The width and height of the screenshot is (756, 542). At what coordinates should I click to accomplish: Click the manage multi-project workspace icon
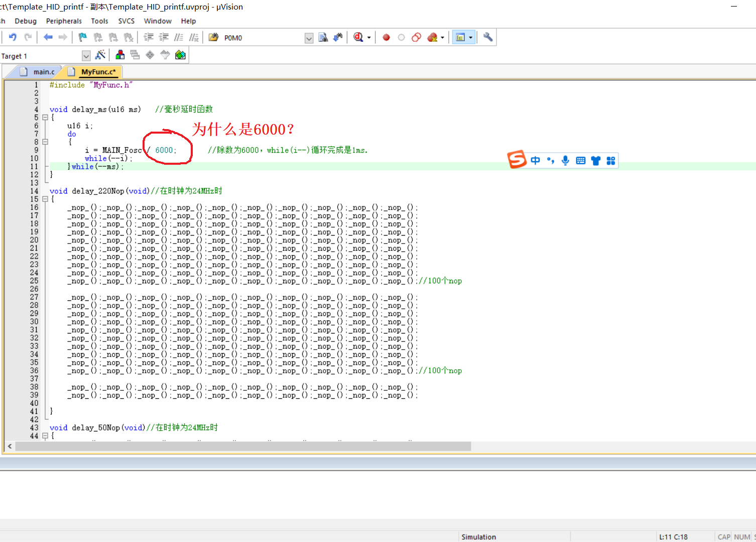135,55
